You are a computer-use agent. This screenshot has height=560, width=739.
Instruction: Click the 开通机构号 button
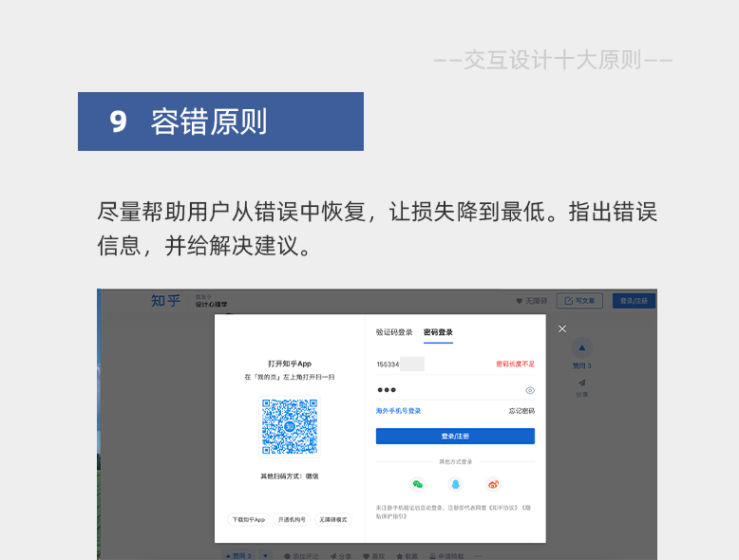(292, 519)
